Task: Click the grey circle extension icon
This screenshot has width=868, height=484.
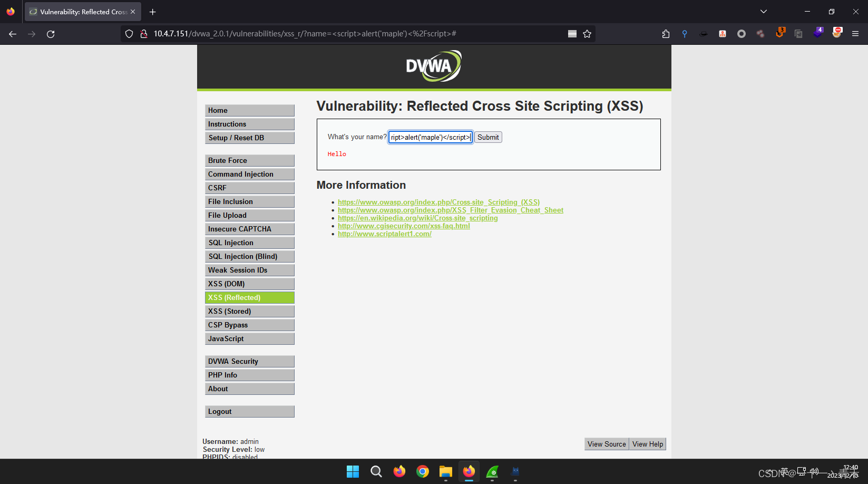Action: (742, 34)
